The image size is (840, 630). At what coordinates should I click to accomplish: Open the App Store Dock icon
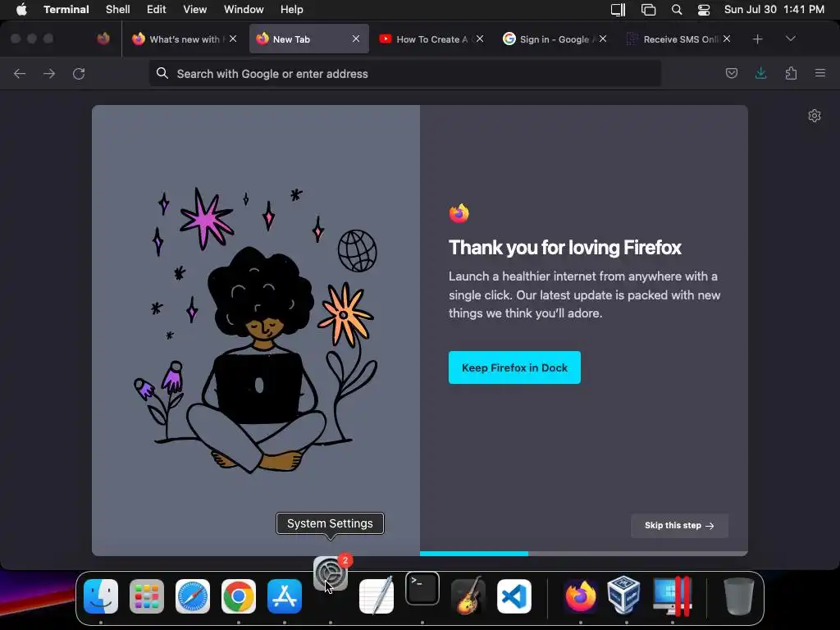[285, 596]
